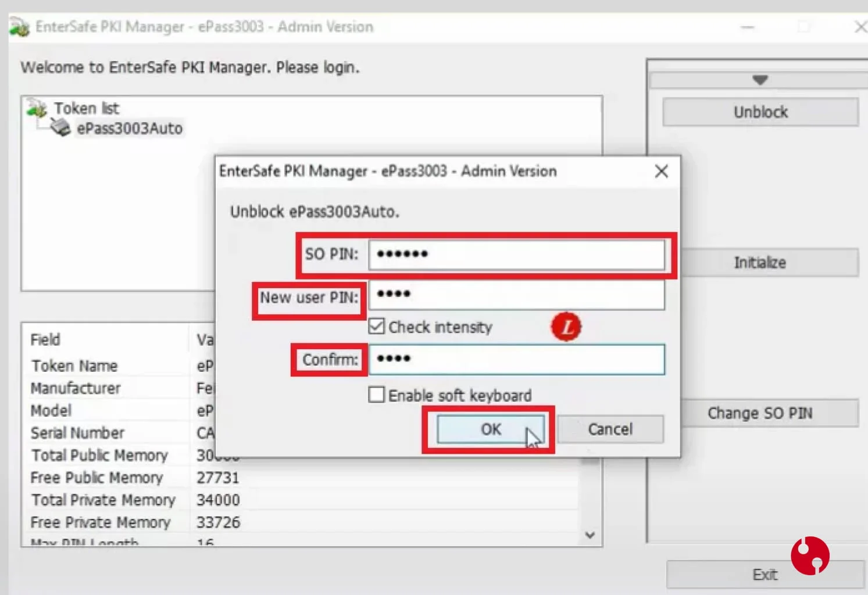Cancel the Unblock dialog
Viewport: 868px width, 595px height.
click(610, 429)
